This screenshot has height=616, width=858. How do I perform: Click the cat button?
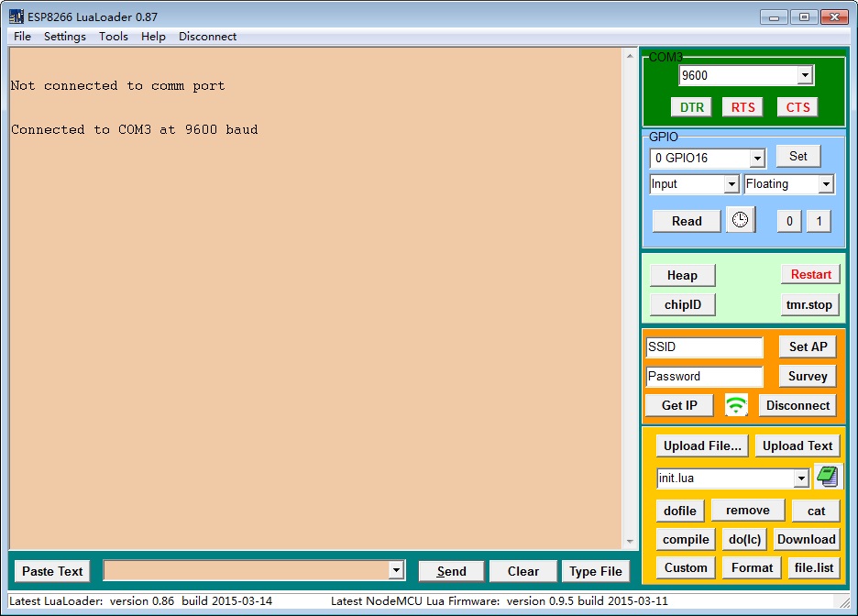click(815, 511)
